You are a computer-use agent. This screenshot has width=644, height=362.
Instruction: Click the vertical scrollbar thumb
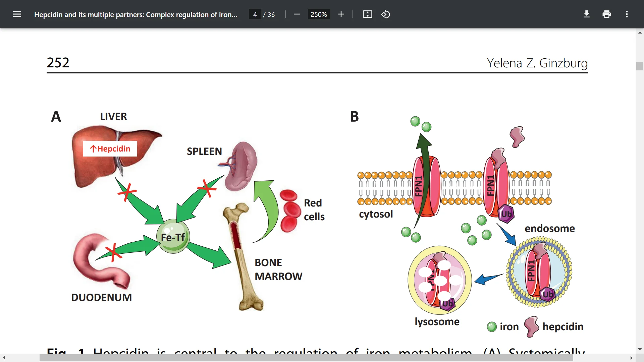click(640, 66)
